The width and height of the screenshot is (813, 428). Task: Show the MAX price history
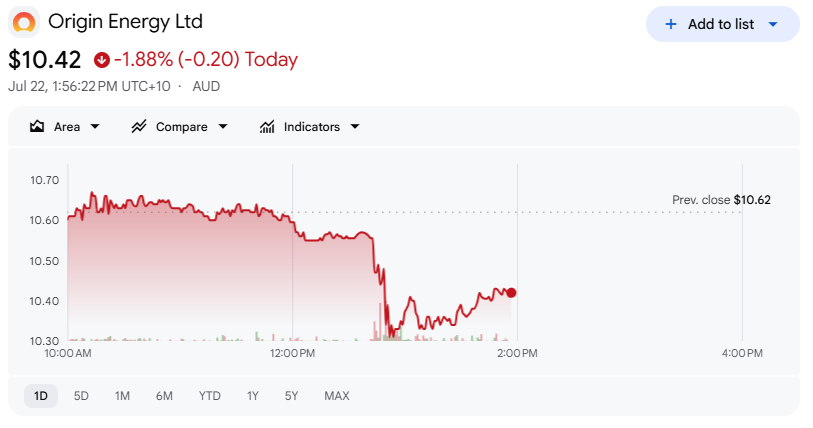[337, 396]
